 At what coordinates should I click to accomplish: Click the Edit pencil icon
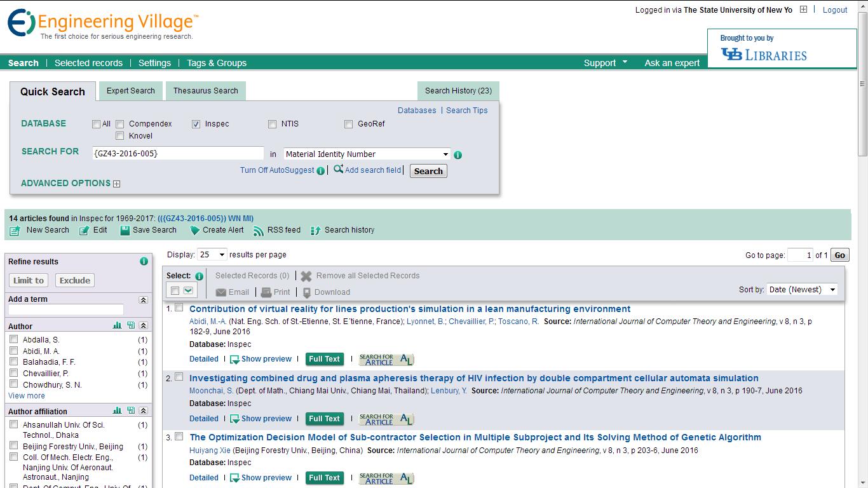[x=84, y=231]
